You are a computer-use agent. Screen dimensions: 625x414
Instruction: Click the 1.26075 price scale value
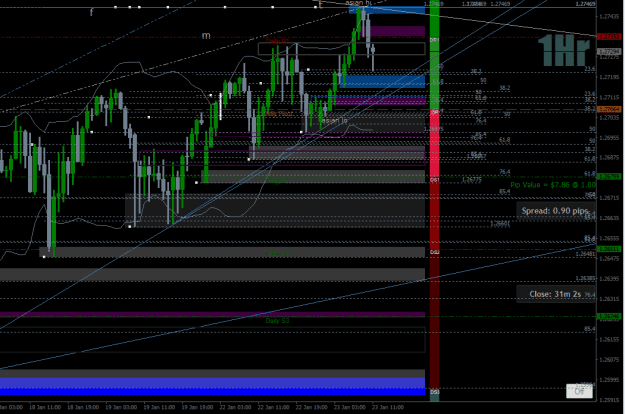point(609,359)
